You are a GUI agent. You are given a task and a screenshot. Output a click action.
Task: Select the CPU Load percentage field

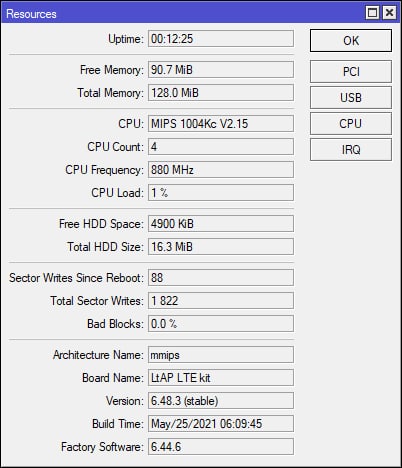click(221, 193)
